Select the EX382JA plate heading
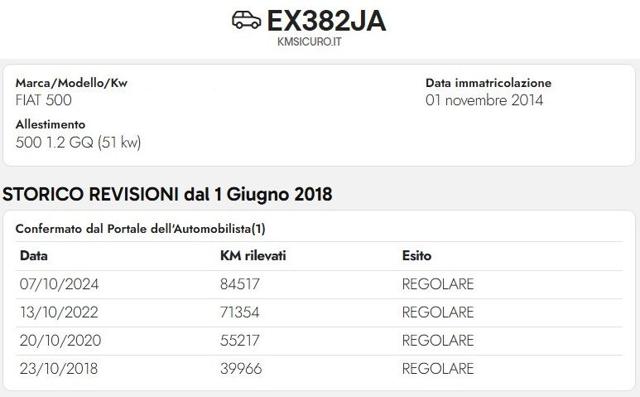The width and height of the screenshot is (640, 397). (x=326, y=21)
